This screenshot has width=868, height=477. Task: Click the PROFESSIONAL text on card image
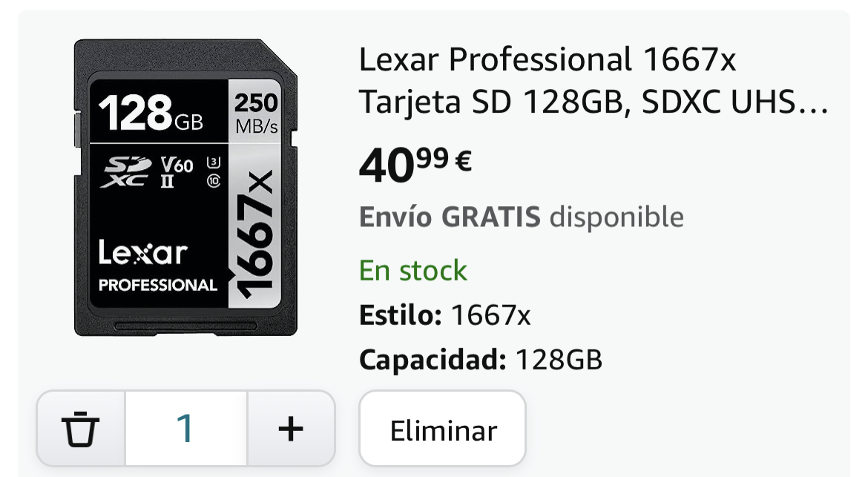(x=158, y=285)
